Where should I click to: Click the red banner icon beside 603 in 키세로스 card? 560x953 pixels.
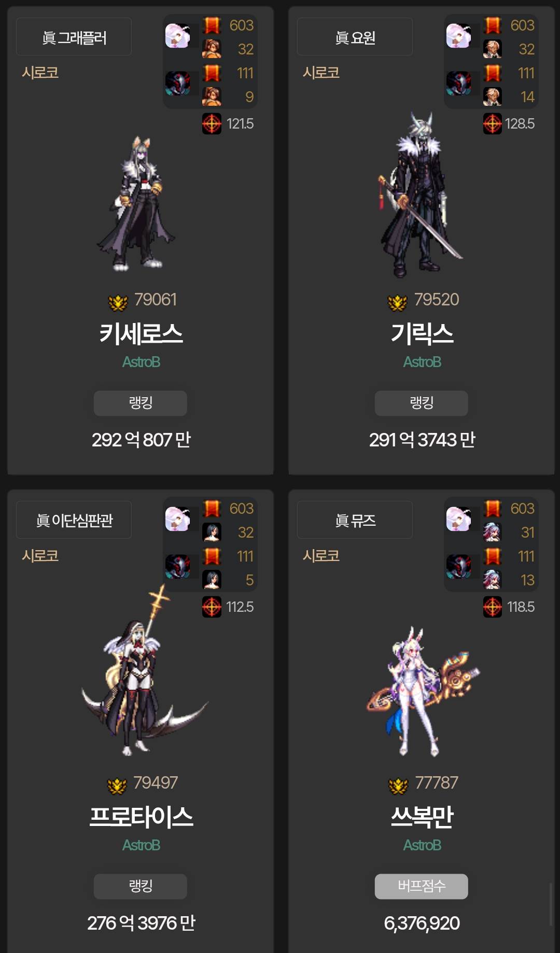click(212, 25)
